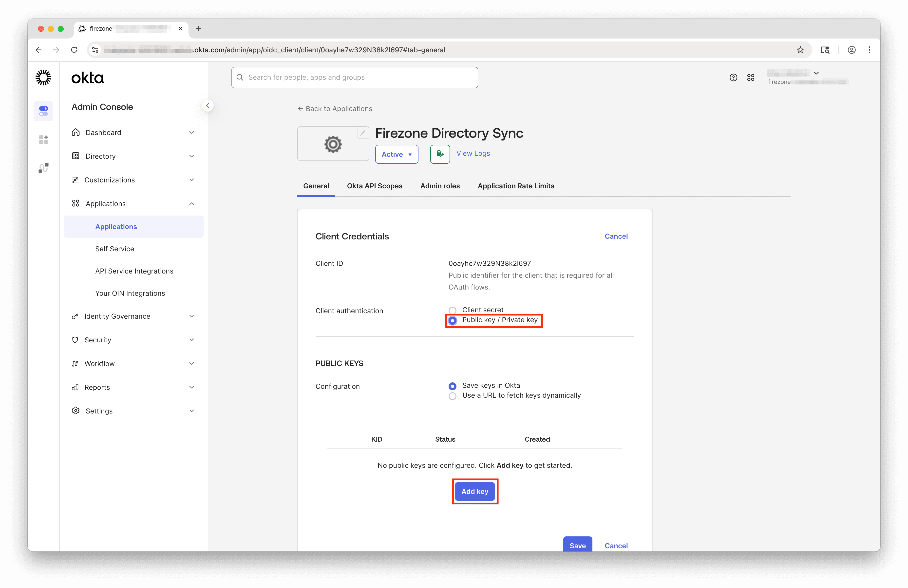Click the Add key button

tap(475, 491)
